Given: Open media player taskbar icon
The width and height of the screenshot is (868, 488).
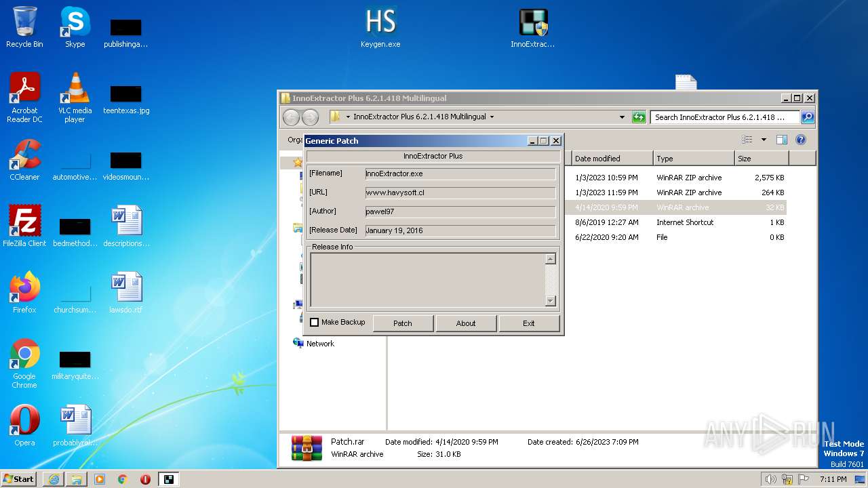Looking at the screenshot, I should [100, 479].
